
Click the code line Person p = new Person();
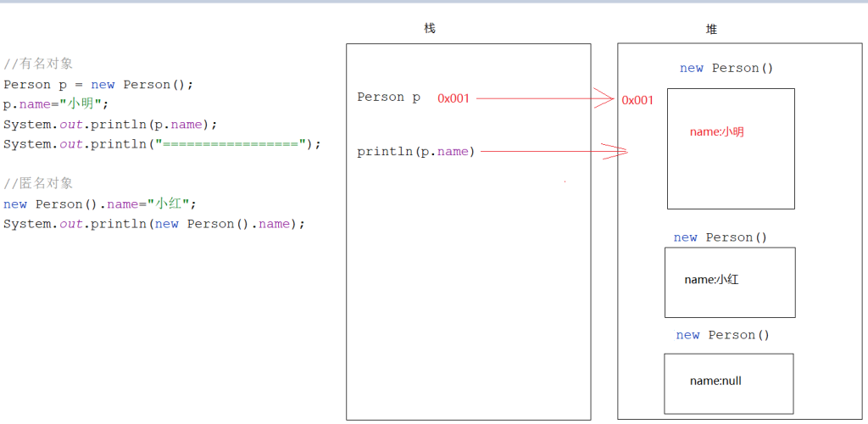tap(98, 85)
